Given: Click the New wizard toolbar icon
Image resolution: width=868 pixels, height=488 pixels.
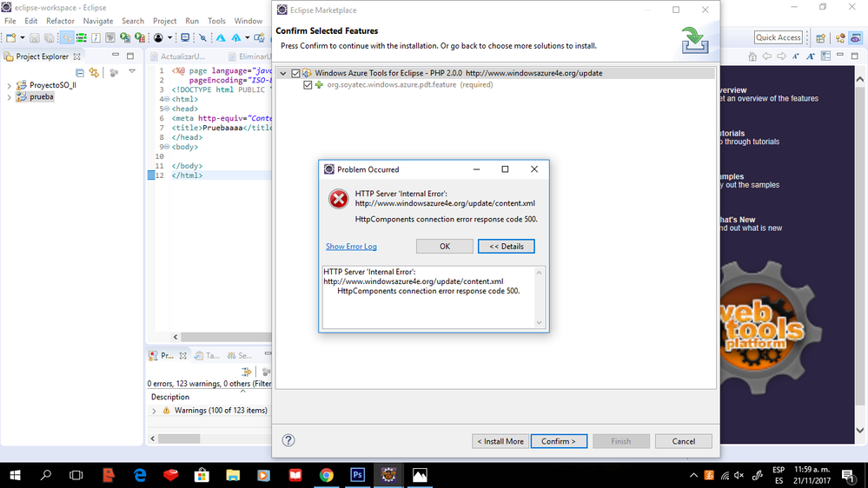Looking at the screenshot, I should pos(10,37).
